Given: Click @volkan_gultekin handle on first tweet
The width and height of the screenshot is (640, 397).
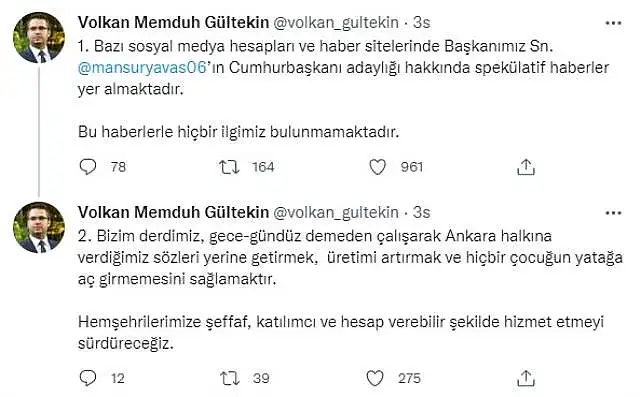Looking at the screenshot, I should 336,23.
